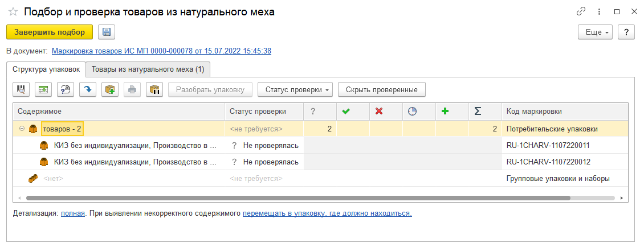This screenshot has width=644, height=247.
Task: Collapse the "товаров - 2" tree node
Action: coord(22,129)
